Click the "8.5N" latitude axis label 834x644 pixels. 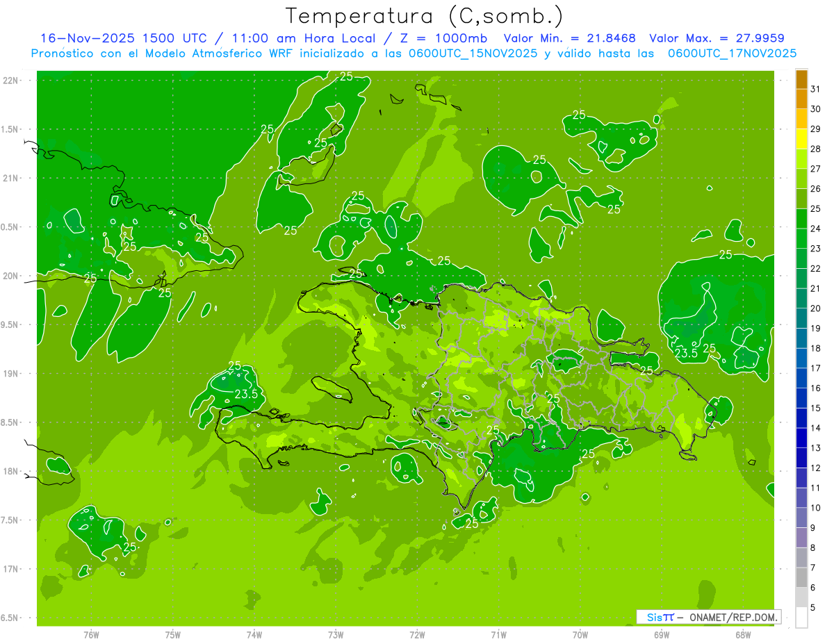click(x=10, y=423)
